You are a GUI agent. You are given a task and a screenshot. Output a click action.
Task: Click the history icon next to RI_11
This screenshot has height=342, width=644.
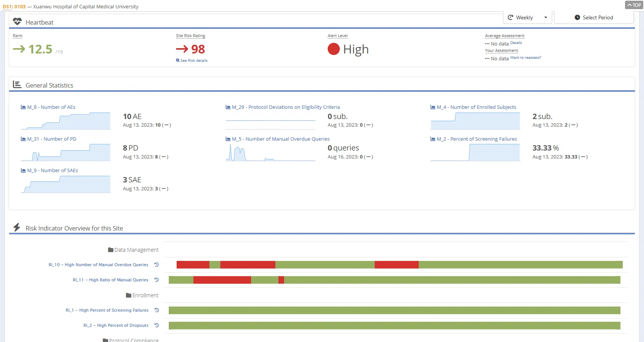click(x=156, y=280)
